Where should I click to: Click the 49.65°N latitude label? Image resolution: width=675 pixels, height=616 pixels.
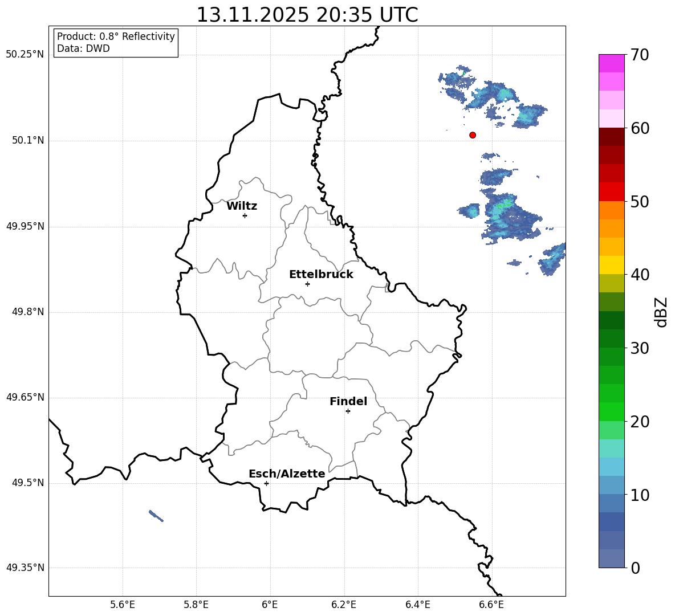(25, 397)
